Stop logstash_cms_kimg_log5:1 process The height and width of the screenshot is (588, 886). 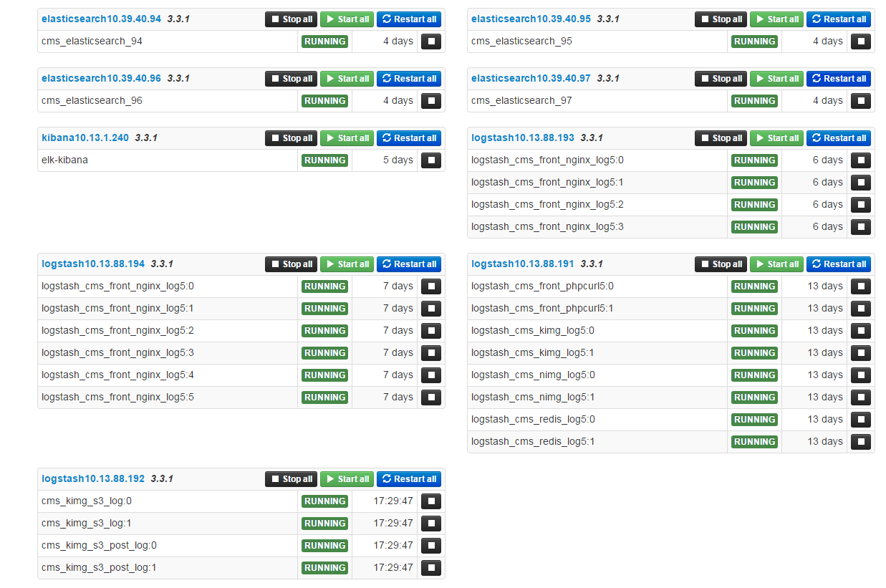860,353
